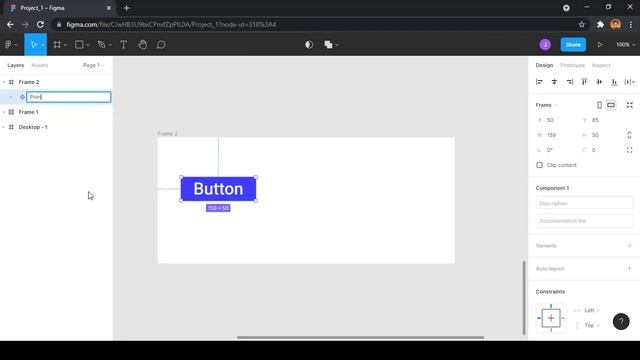Switch to the Design tab
This screenshot has width=640, height=360.
(x=544, y=65)
